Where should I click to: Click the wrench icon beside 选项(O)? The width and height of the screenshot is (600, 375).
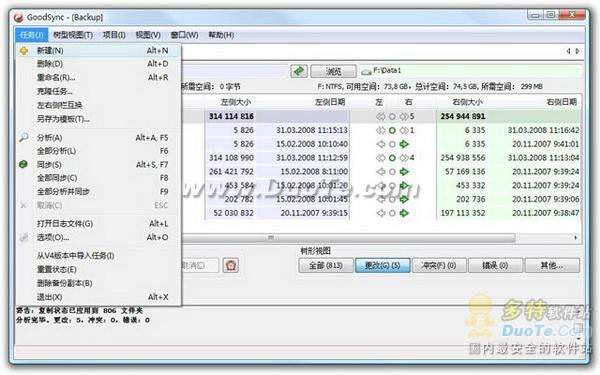tap(24, 237)
